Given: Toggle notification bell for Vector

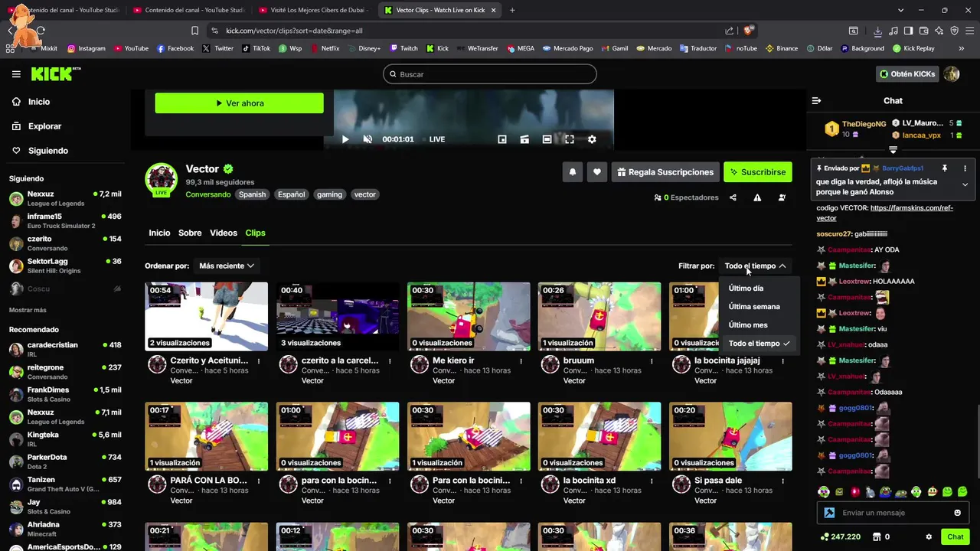Looking at the screenshot, I should pyautogui.click(x=572, y=172).
